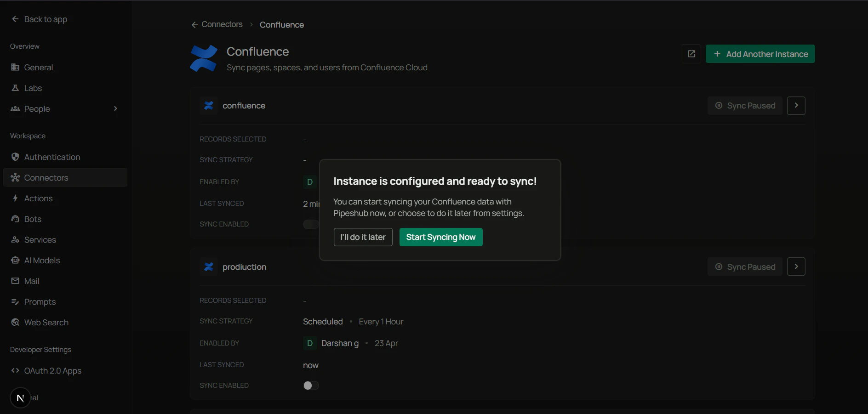This screenshot has height=414, width=868.
Task: Click Sync Paused status on prodiuction instance
Action: pyautogui.click(x=745, y=267)
